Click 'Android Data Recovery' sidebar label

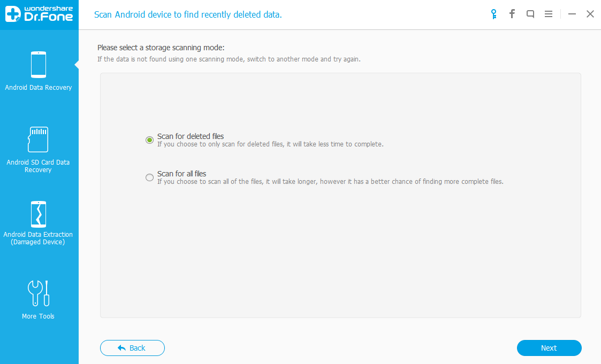[39, 87]
